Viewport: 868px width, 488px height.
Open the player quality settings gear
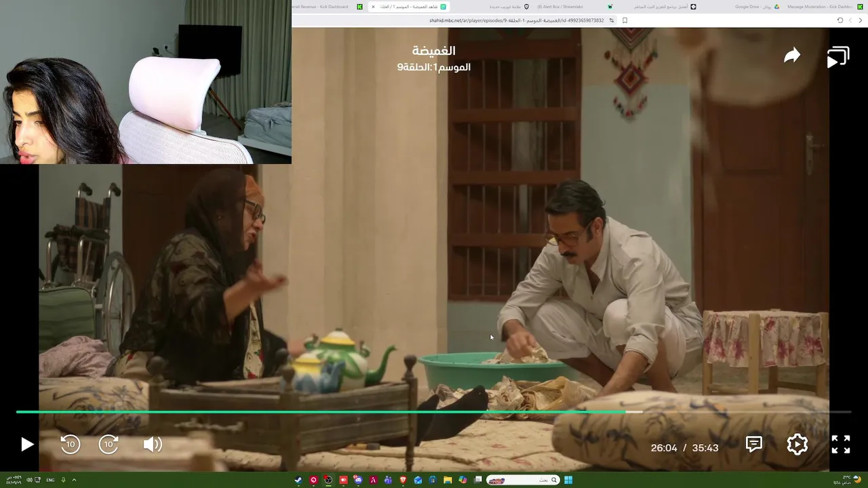point(797,444)
